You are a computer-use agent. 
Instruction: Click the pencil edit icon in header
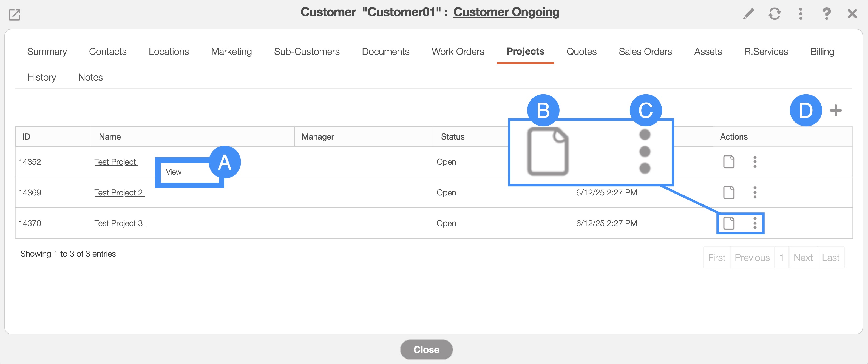tap(748, 14)
